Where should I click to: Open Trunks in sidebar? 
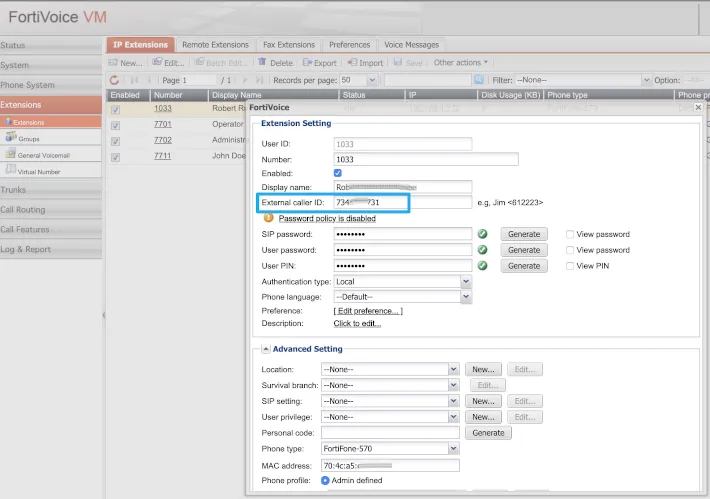pyautogui.click(x=51, y=190)
